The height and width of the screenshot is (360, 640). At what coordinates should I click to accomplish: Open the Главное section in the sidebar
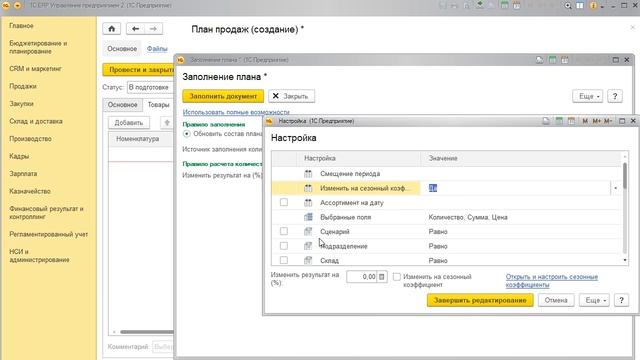[21, 26]
